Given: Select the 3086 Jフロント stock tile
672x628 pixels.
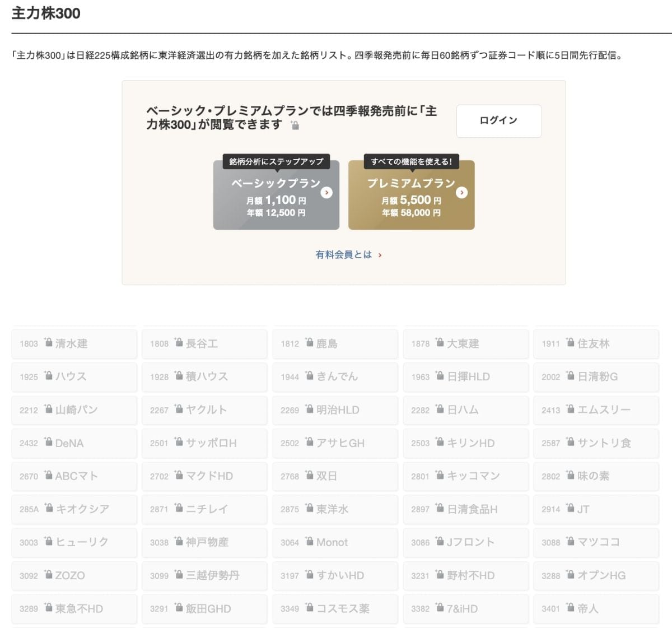Looking at the screenshot, I should coord(466,542).
